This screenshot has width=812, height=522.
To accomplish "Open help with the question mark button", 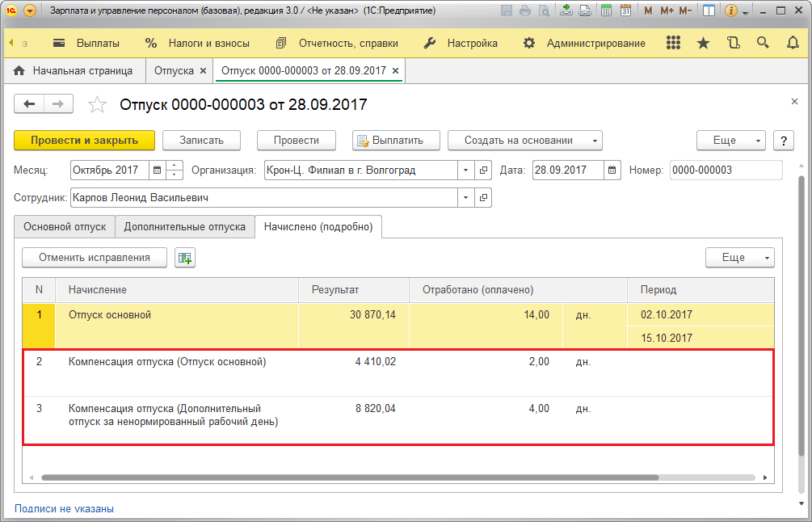I will [784, 141].
